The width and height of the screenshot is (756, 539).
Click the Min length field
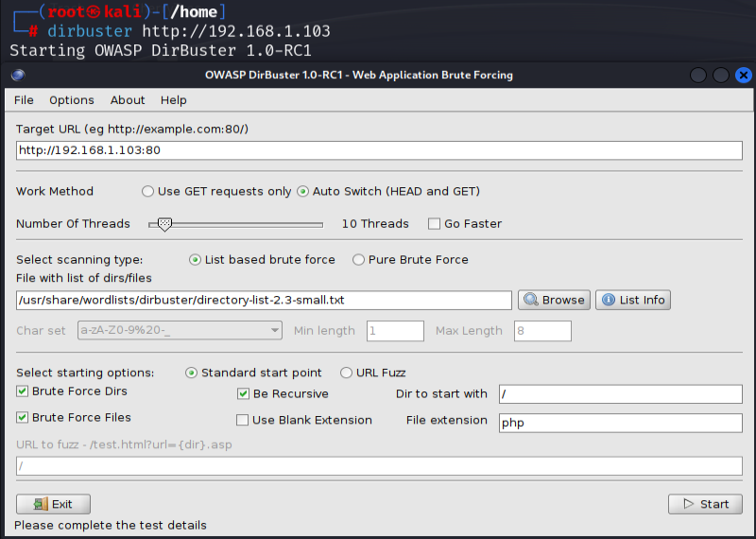pyautogui.click(x=395, y=331)
